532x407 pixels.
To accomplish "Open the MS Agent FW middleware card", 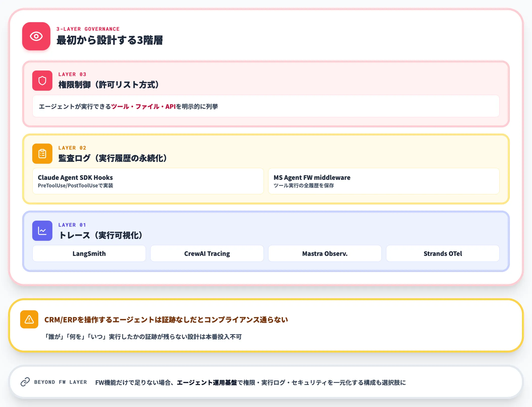I will (384, 181).
